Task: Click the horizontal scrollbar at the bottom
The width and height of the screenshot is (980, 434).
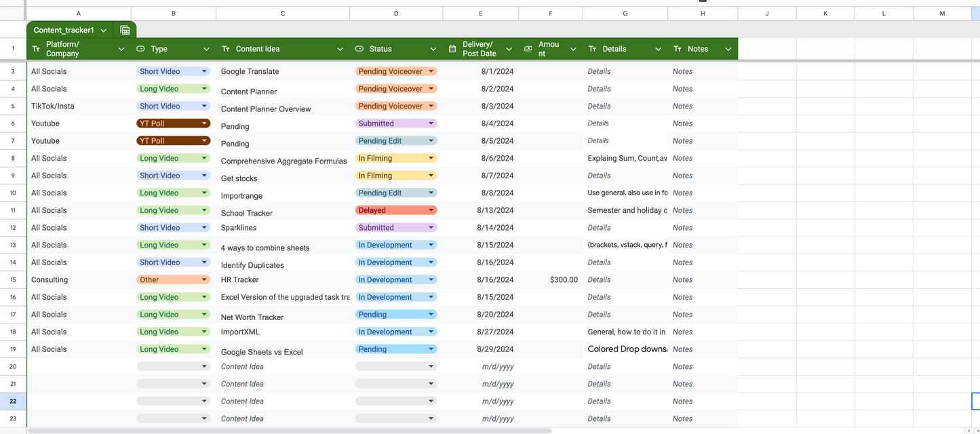Action: (290, 431)
